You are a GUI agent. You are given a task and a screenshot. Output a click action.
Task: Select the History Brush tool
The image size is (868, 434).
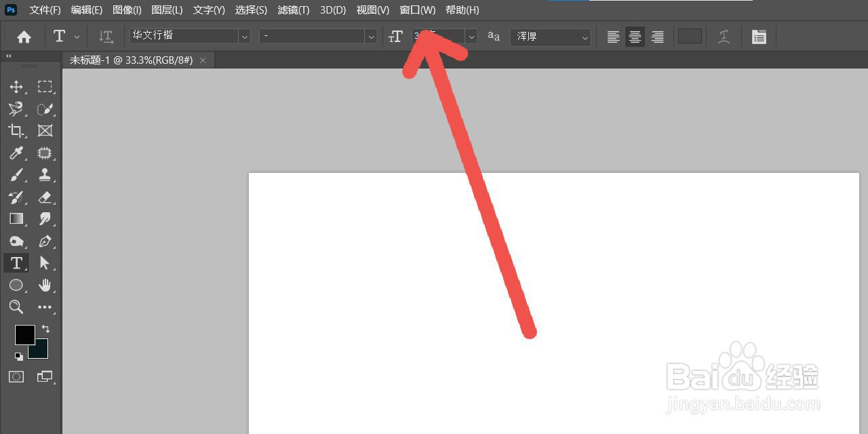[x=16, y=197]
